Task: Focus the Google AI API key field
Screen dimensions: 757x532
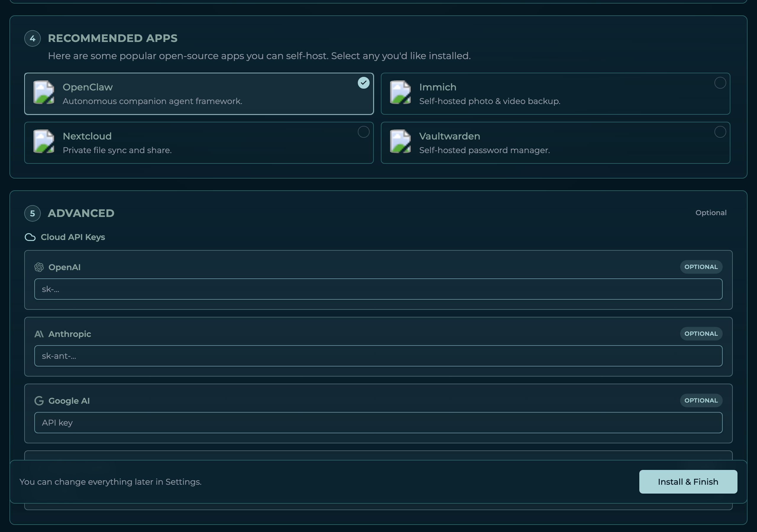Action: tap(378, 423)
